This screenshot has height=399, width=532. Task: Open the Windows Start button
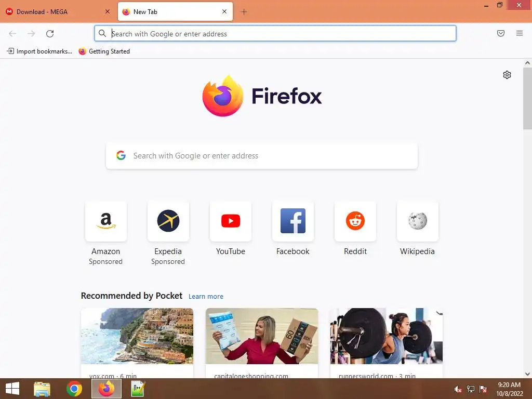click(12, 389)
